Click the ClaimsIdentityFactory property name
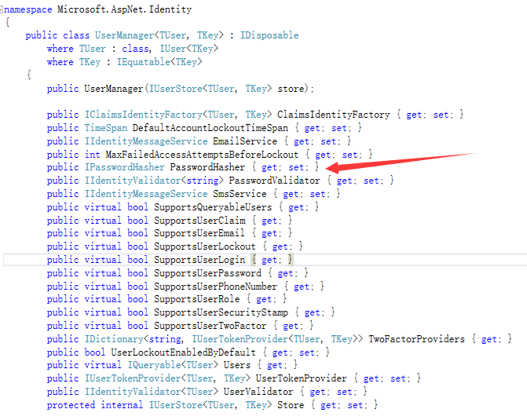This screenshot has width=527, height=420. point(334,115)
